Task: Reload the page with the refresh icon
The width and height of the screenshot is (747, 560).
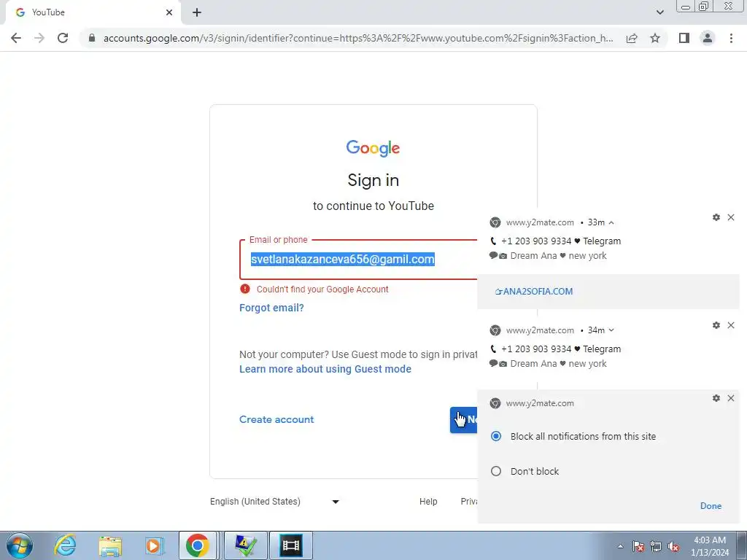Action: tap(63, 38)
